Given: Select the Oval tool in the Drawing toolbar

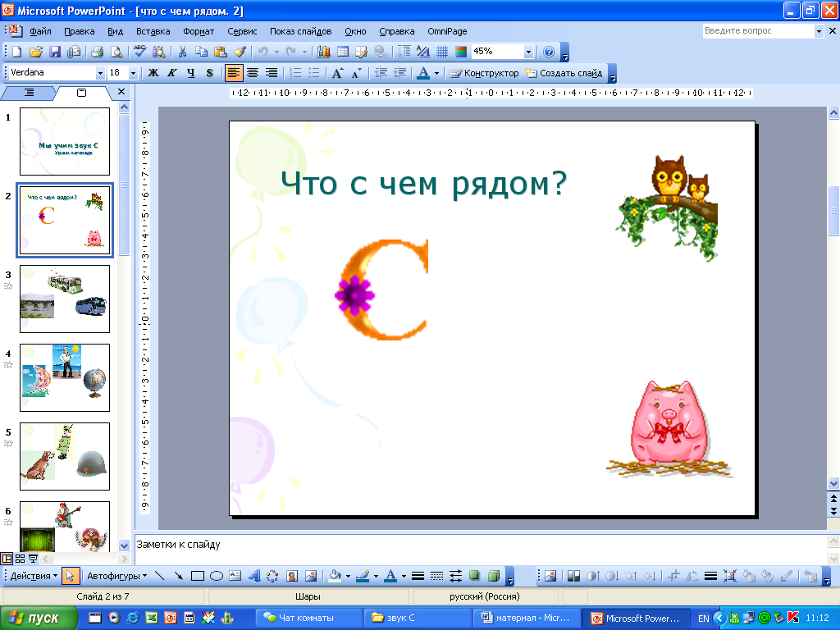Looking at the screenshot, I should pos(217,576).
